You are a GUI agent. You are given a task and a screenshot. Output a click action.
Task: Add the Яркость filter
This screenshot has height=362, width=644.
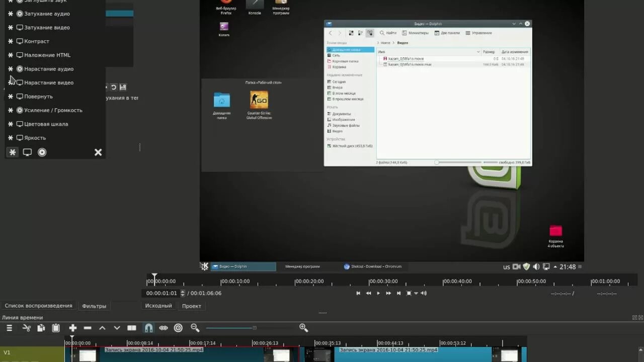(x=35, y=138)
